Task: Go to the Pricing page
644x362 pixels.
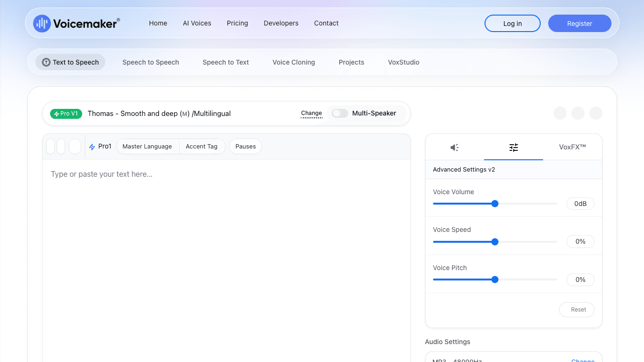Action: pyautogui.click(x=237, y=23)
